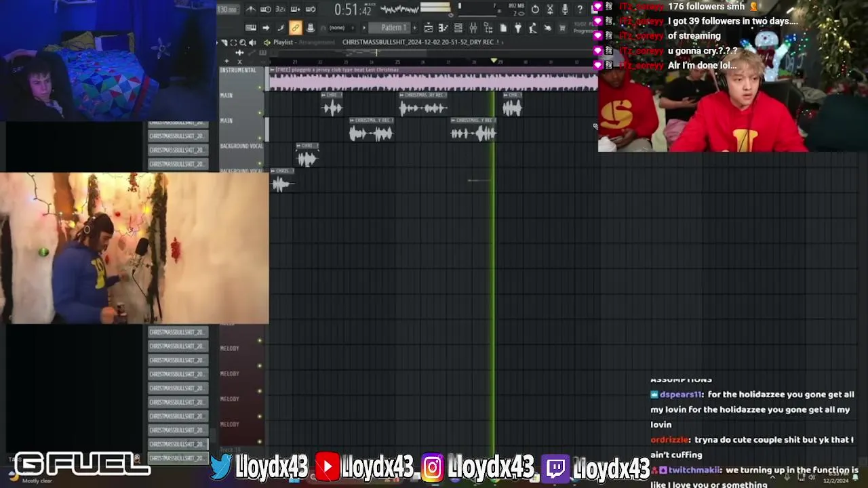
Task: Click the undo history circular arrow icon
Action: [x=535, y=9]
